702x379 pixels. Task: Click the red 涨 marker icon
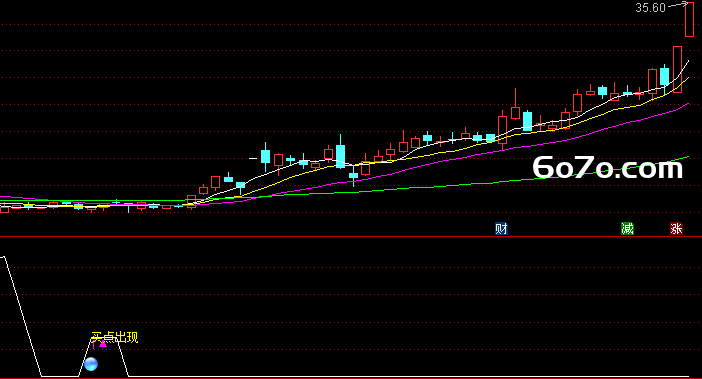click(x=676, y=229)
